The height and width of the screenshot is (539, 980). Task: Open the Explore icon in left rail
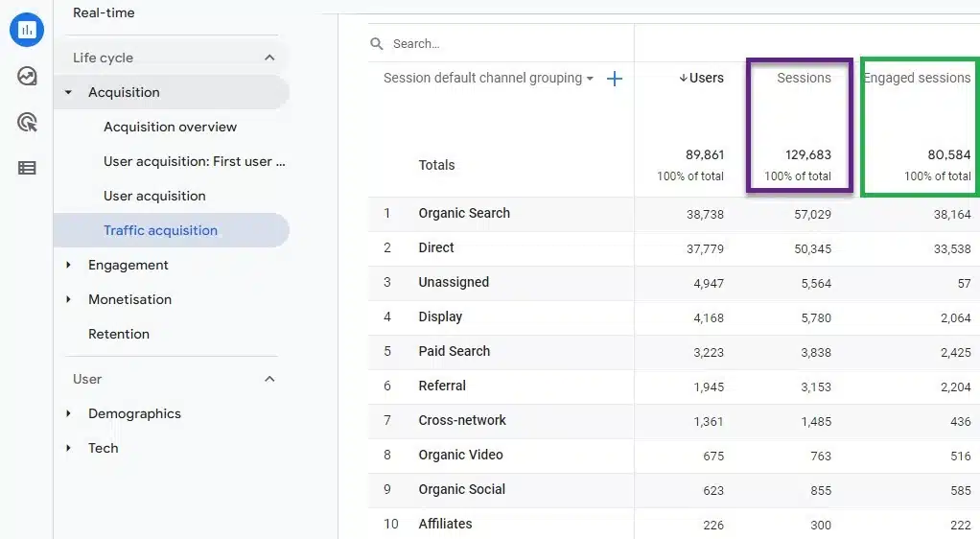(27, 77)
